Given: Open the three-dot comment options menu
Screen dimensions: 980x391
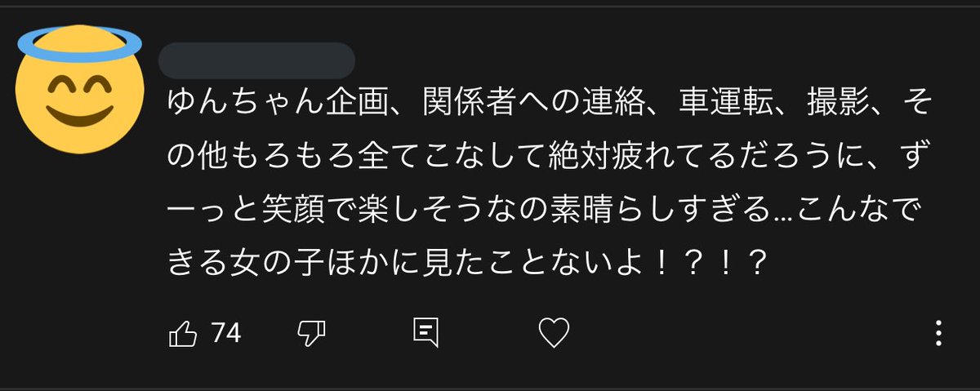Looking at the screenshot, I should click(x=939, y=333).
